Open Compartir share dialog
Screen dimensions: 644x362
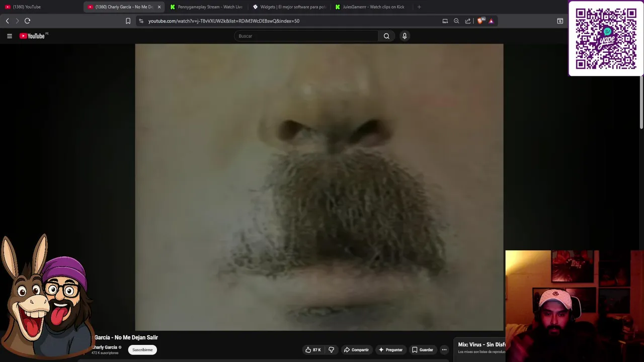356,349
